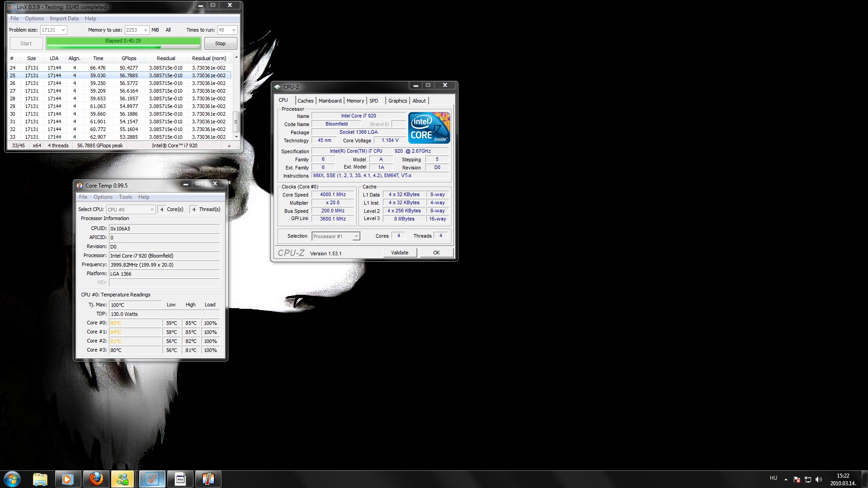Open Windows Live Messenger taskbar icon
The image size is (868, 488).
tap(123, 479)
